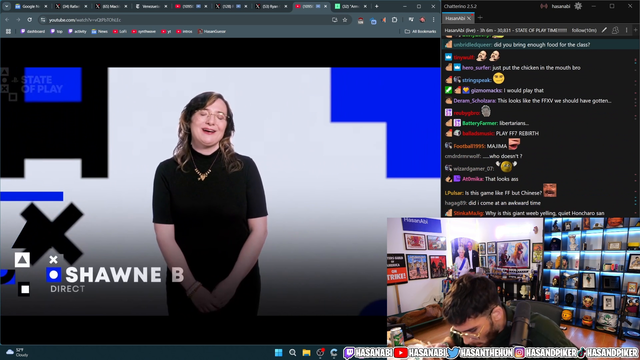640x360 pixels.
Task: Open the intros bookmark
Action: 184,31
